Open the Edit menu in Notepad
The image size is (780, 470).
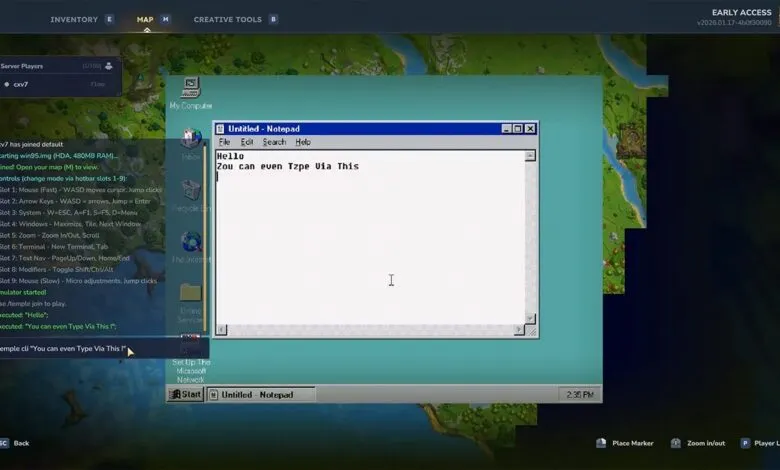(x=247, y=142)
